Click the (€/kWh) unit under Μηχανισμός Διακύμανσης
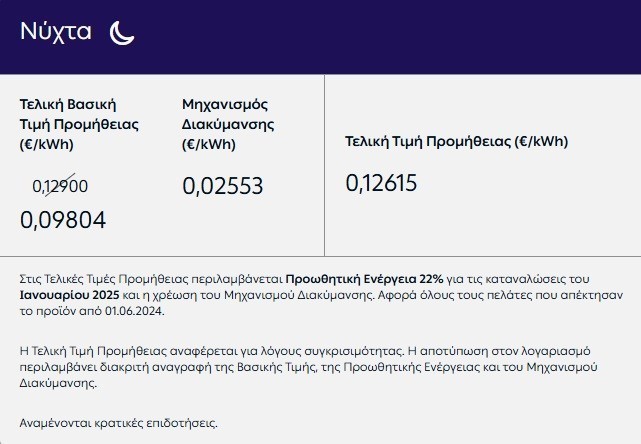 coord(209,144)
